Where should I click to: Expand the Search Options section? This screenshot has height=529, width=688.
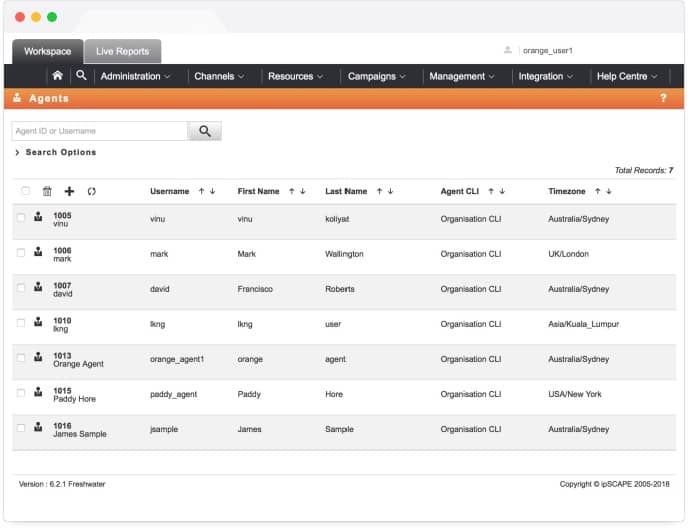[56, 153]
